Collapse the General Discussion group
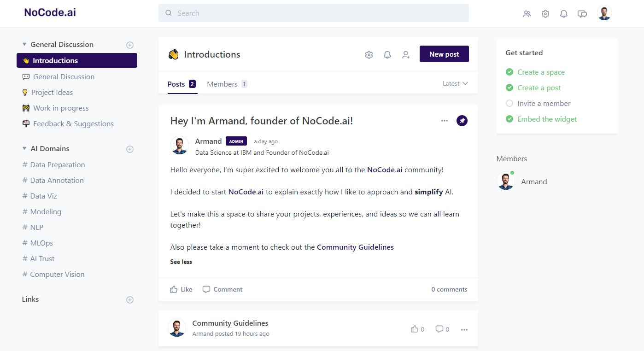Image resolution: width=644 pixels, height=351 pixels. tap(24, 45)
